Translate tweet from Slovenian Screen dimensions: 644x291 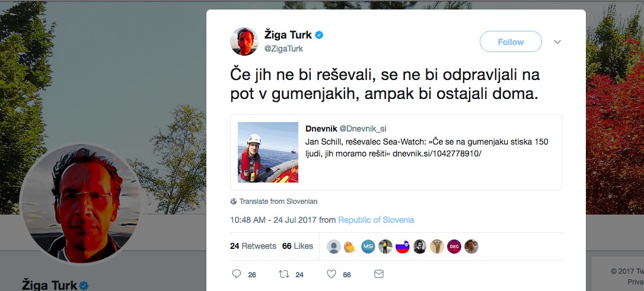coord(279,202)
